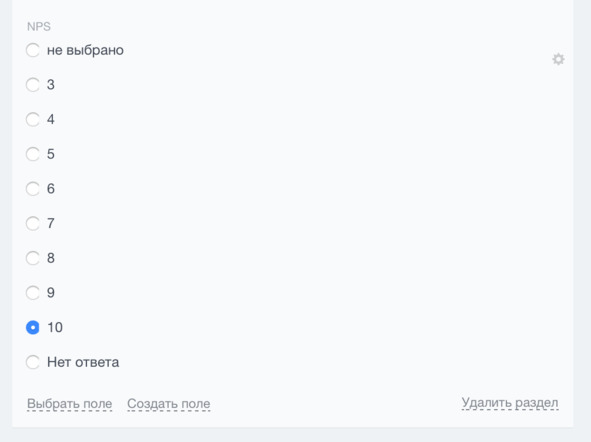Choose radio button for score 4

point(33,119)
